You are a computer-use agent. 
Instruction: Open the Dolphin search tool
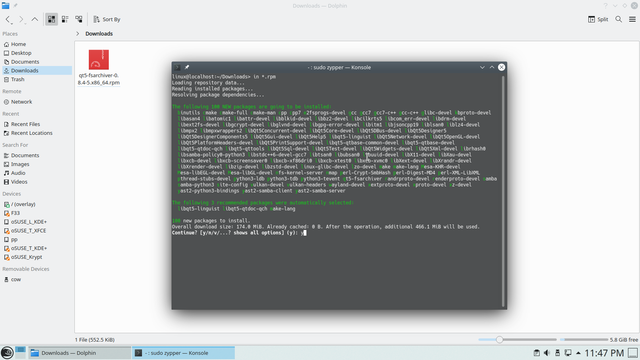(619, 19)
